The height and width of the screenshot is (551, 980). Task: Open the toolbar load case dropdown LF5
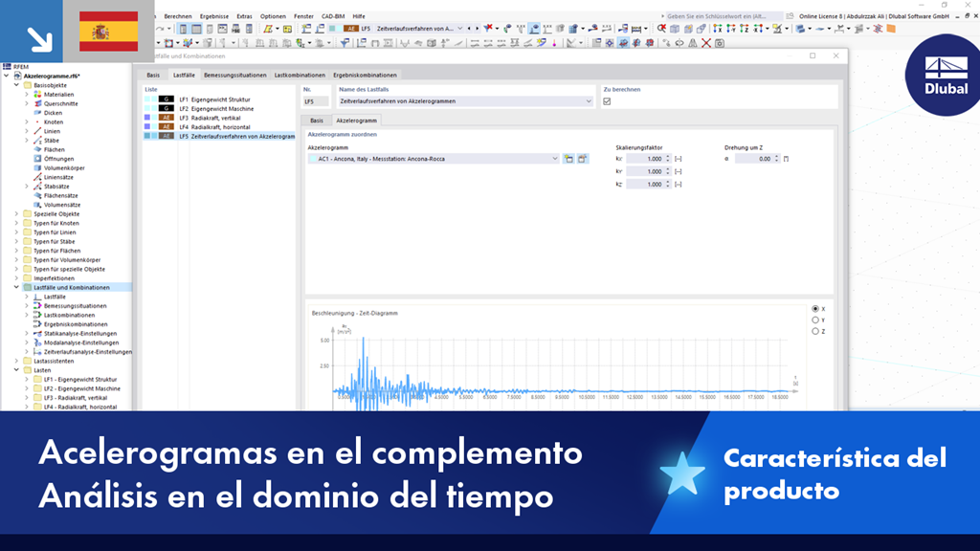pyautogui.click(x=460, y=29)
